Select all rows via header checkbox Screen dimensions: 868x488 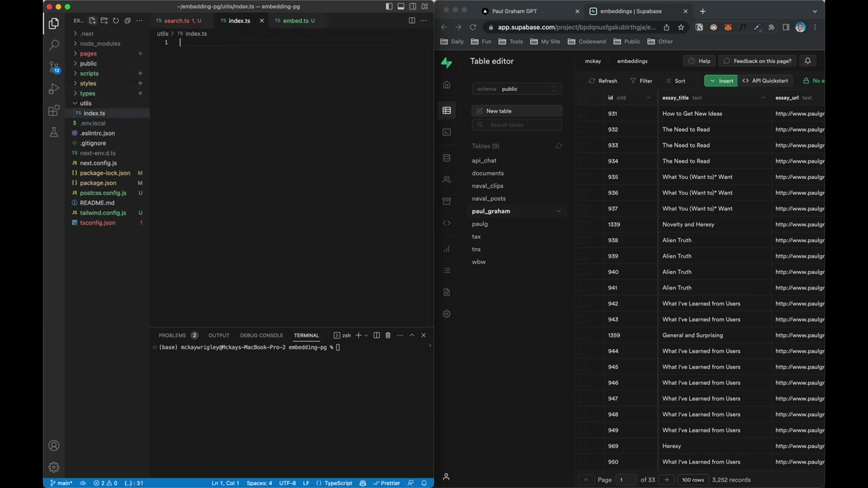point(582,98)
